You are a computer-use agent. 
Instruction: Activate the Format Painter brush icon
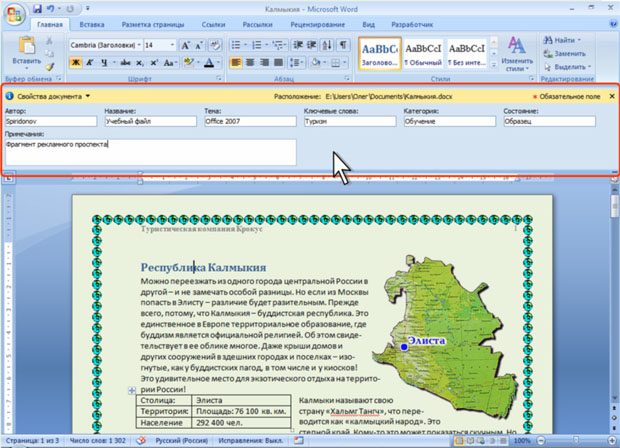[x=49, y=67]
